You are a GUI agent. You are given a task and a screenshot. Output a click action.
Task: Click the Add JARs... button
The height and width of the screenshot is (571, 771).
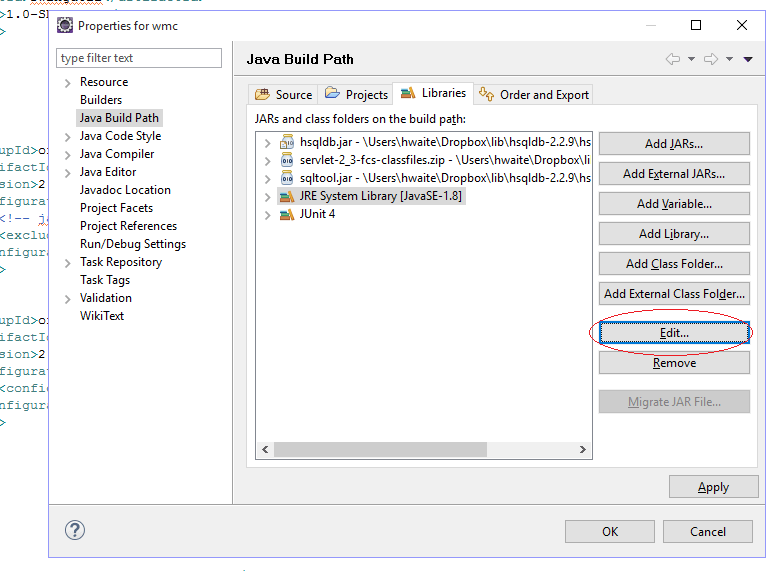click(x=674, y=144)
